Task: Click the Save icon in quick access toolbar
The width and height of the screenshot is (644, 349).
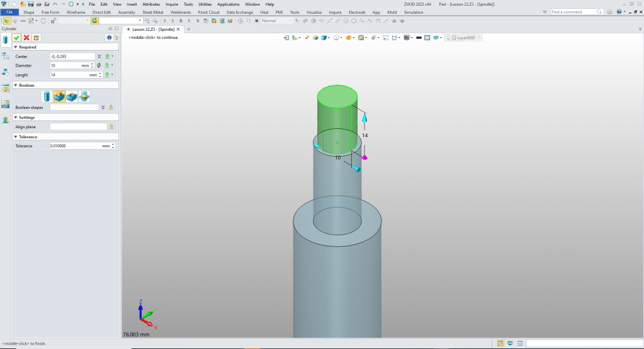Action: pyautogui.click(x=30, y=4)
